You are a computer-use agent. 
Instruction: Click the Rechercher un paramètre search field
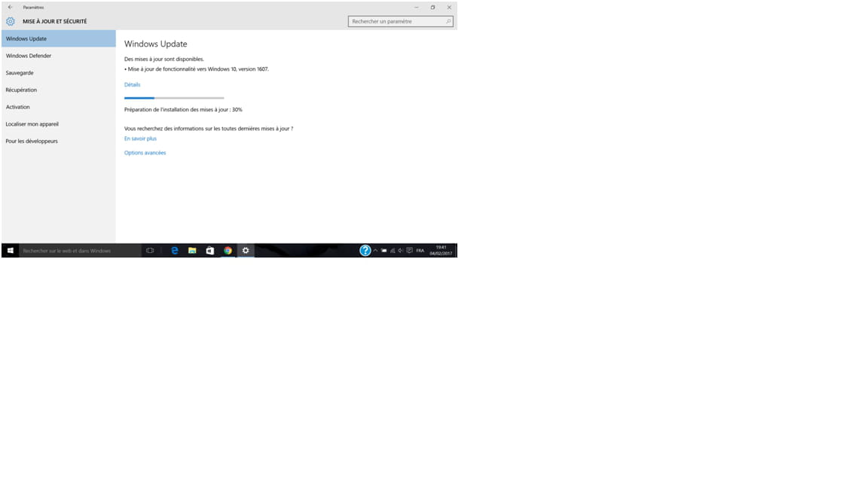(x=401, y=21)
